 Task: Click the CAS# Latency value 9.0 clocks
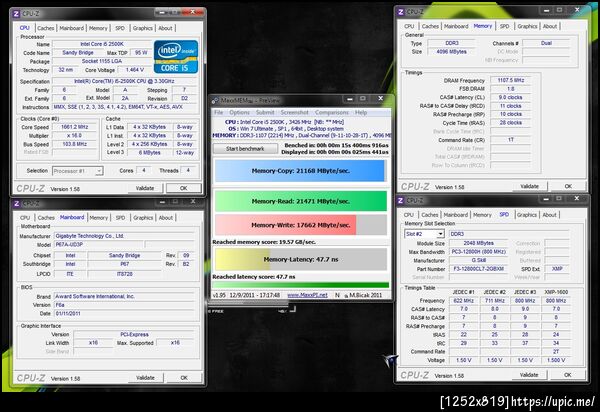click(510, 97)
